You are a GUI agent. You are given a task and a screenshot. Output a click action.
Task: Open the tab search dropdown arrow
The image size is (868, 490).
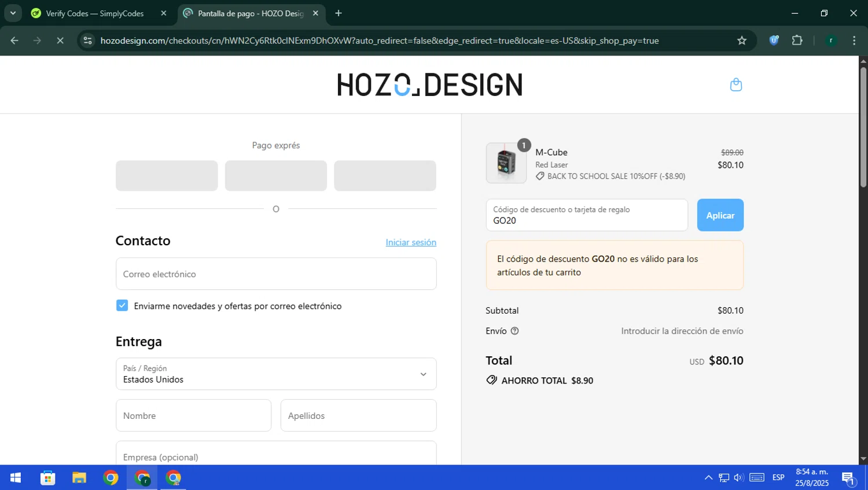(13, 13)
